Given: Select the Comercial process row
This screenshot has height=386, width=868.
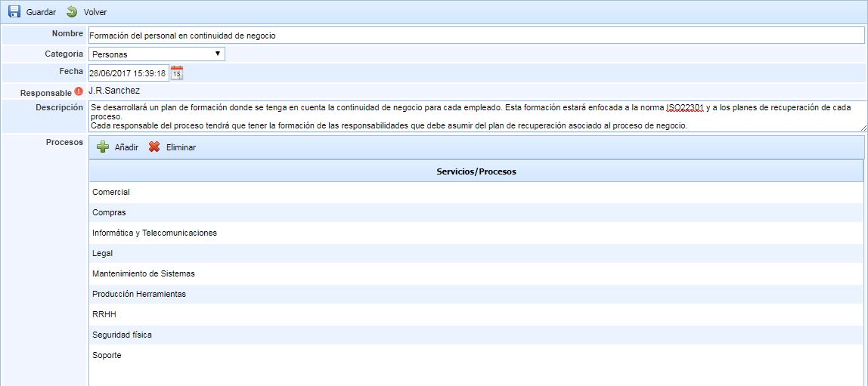Looking at the screenshot, I should point(111,192).
